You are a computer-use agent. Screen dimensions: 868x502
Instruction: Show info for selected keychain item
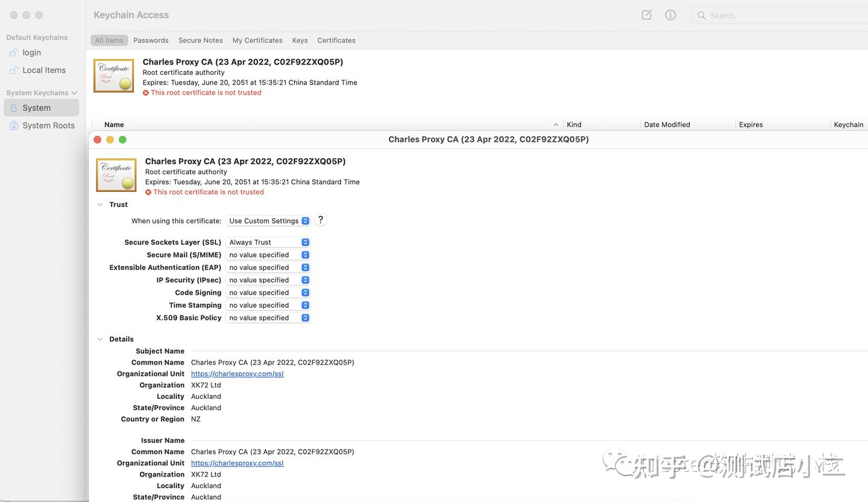point(670,15)
